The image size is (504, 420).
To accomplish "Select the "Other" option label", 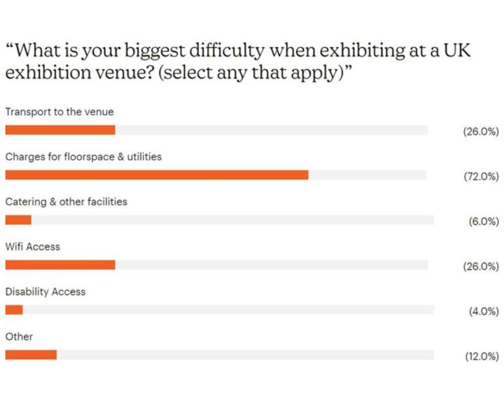I will coord(19,337).
